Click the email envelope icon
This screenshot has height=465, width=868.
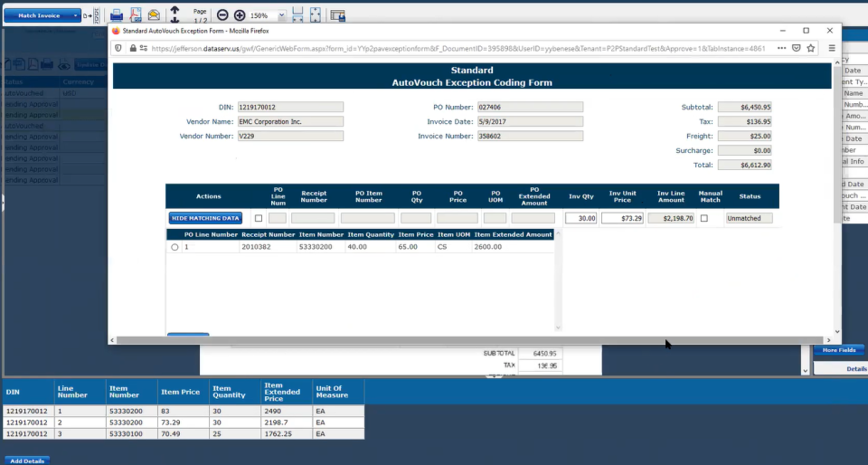[154, 15]
